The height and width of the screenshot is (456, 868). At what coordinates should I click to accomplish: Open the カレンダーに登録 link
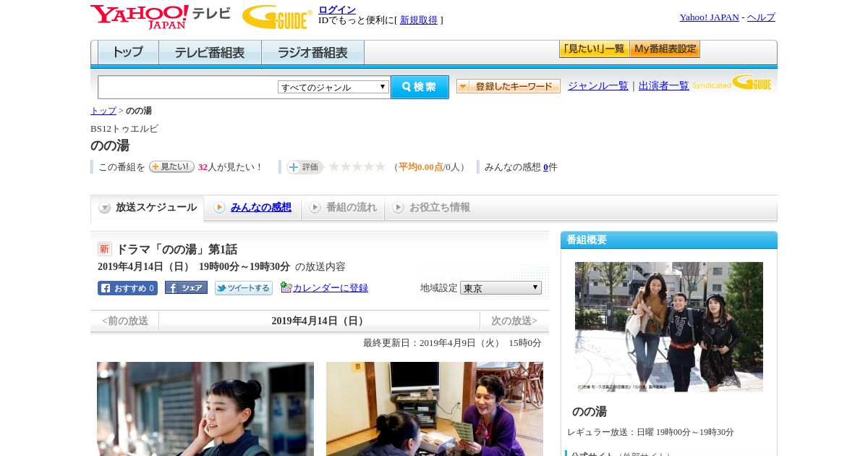point(331,288)
